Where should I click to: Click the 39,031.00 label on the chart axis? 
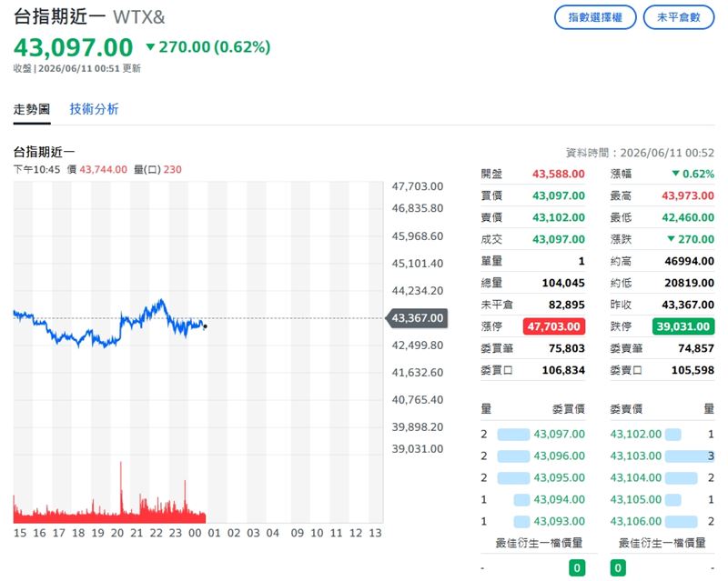418,449
